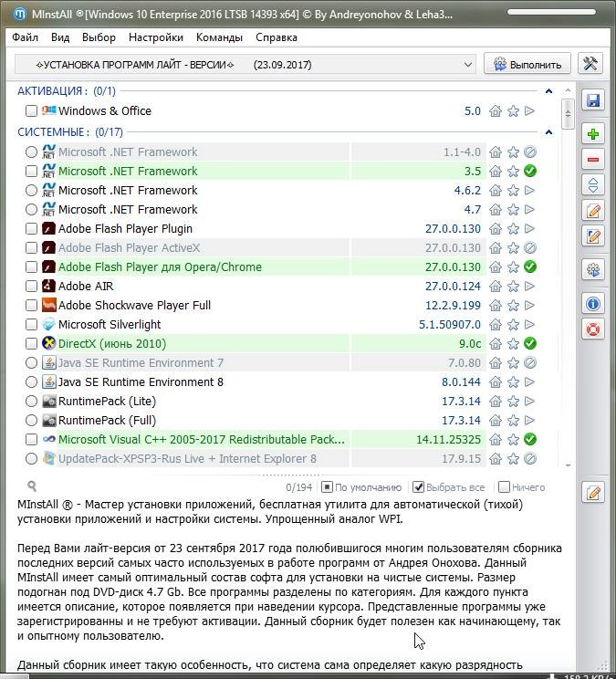Select .NET Framework 4.6.2 radio button
Screen dimensions: 616x679
(x=31, y=191)
